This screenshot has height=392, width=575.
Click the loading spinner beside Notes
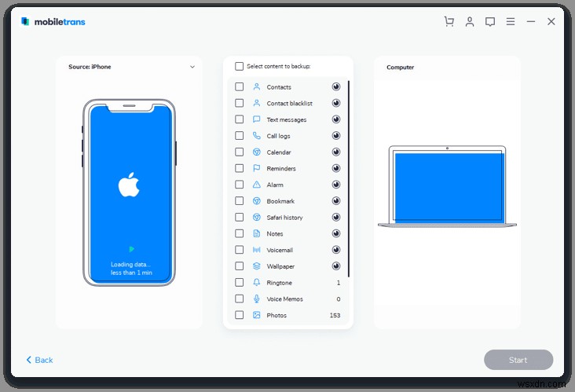336,233
